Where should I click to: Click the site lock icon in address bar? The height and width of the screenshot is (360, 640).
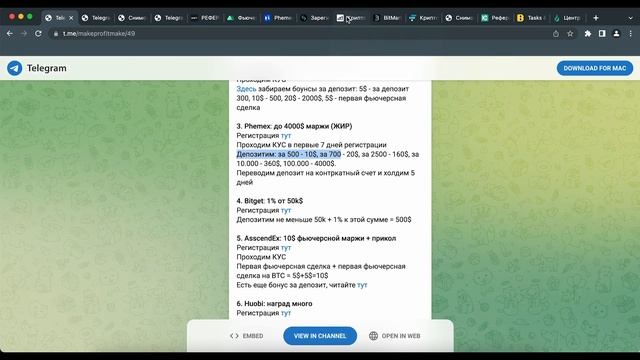point(56,33)
